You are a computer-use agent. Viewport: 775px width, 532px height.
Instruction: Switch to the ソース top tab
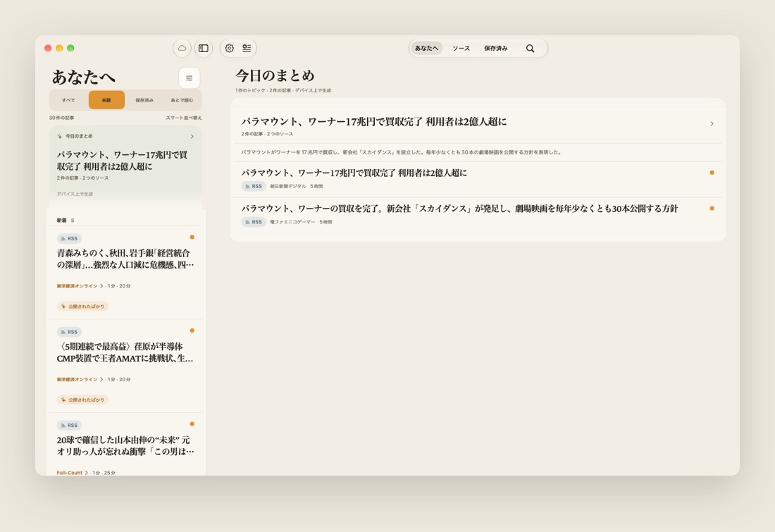tap(461, 48)
